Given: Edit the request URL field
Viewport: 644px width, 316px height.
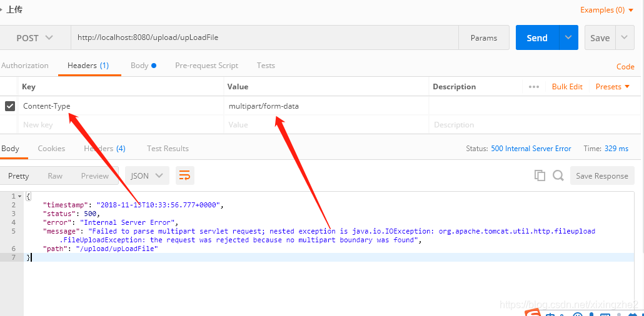Looking at the screenshot, I should (x=264, y=37).
